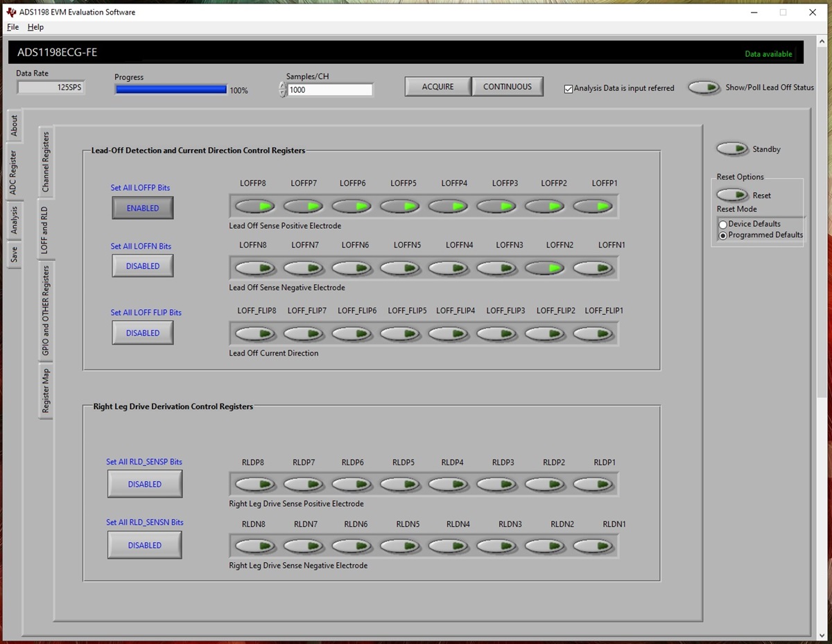Toggle the LOFFP6 LED switch
Screen dimensions: 832x644
(352, 206)
